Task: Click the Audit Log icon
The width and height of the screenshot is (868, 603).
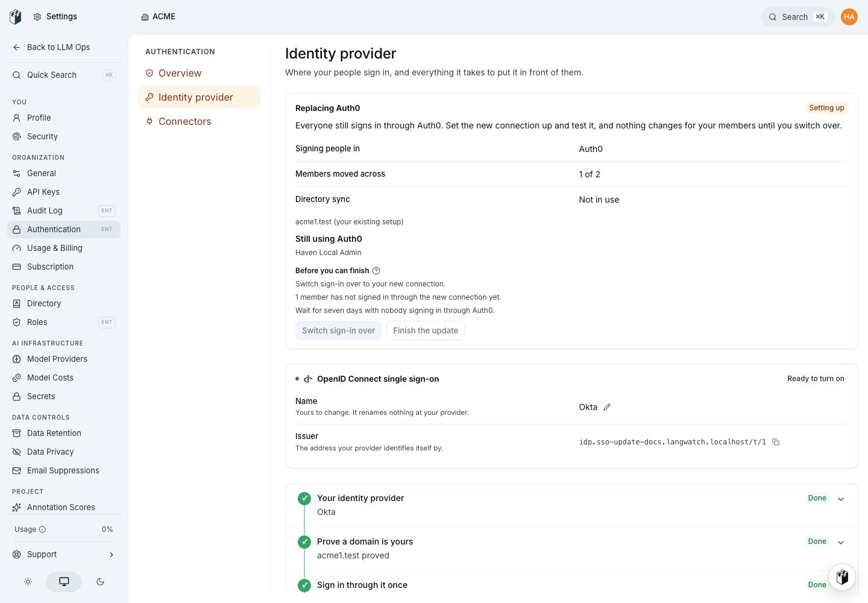Action: click(x=17, y=210)
